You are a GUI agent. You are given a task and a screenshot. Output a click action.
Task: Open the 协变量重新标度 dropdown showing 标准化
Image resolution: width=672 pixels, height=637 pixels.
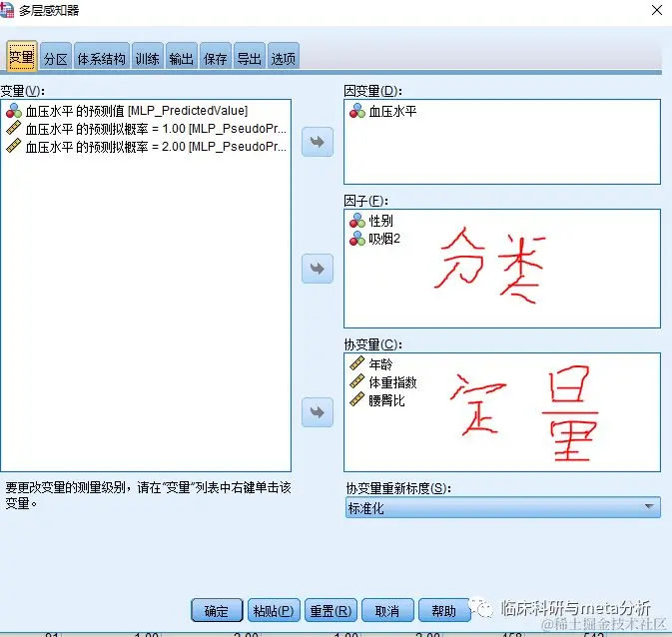(502, 508)
